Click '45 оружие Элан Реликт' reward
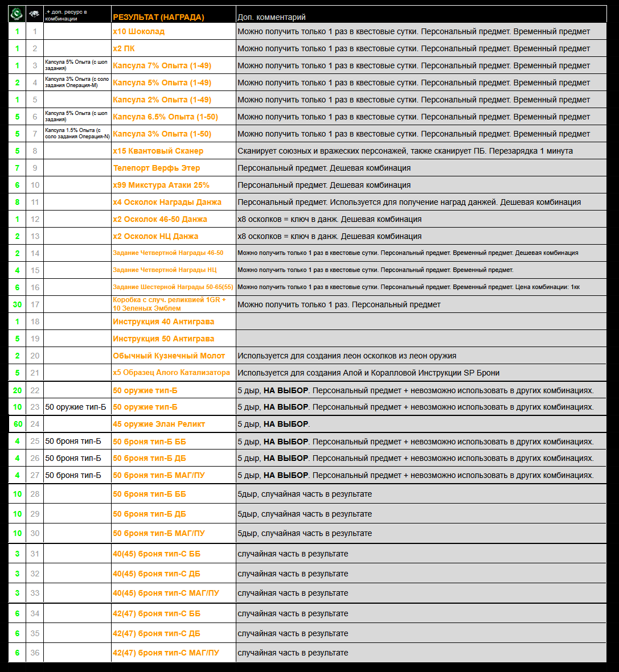The height and width of the screenshot is (672, 619). [x=159, y=424]
